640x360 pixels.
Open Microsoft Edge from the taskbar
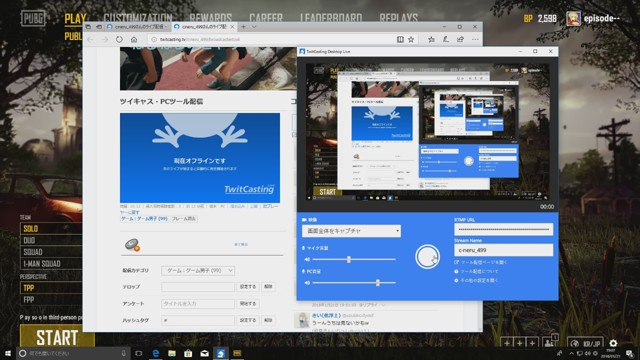tap(155, 353)
